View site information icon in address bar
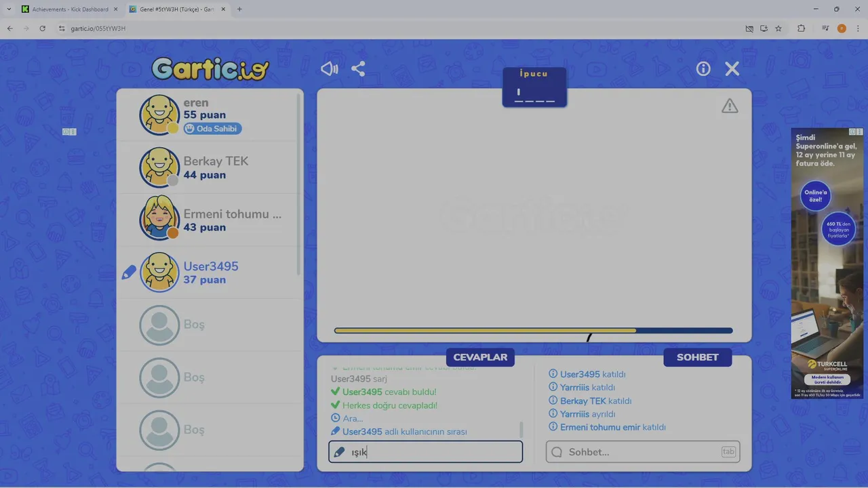Viewport: 868px width, 488px height. [62, 28]
